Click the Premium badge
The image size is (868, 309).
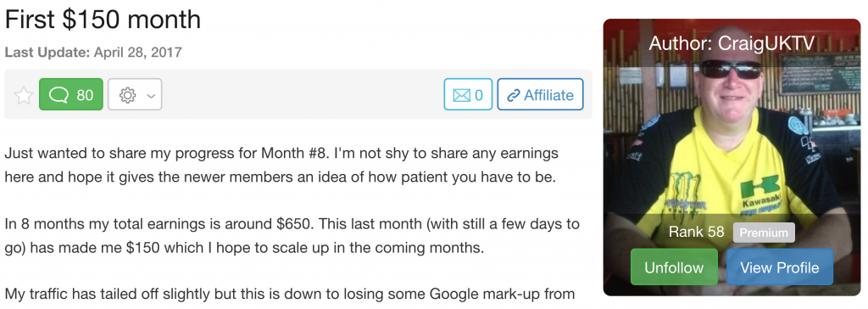pos(764,233)
